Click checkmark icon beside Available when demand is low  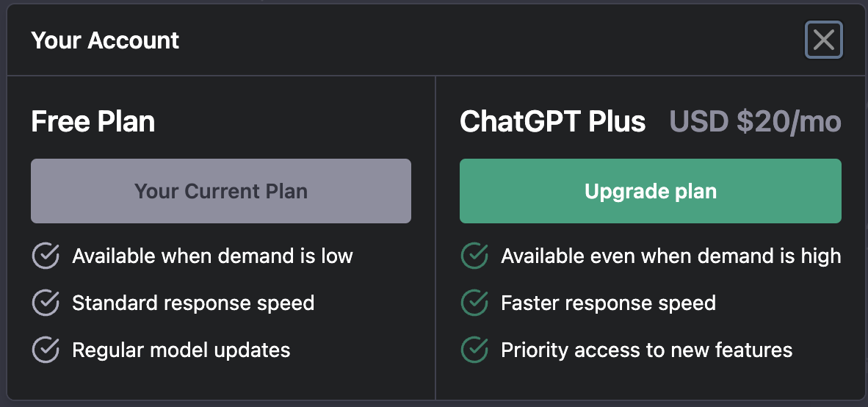pos(46,256)
